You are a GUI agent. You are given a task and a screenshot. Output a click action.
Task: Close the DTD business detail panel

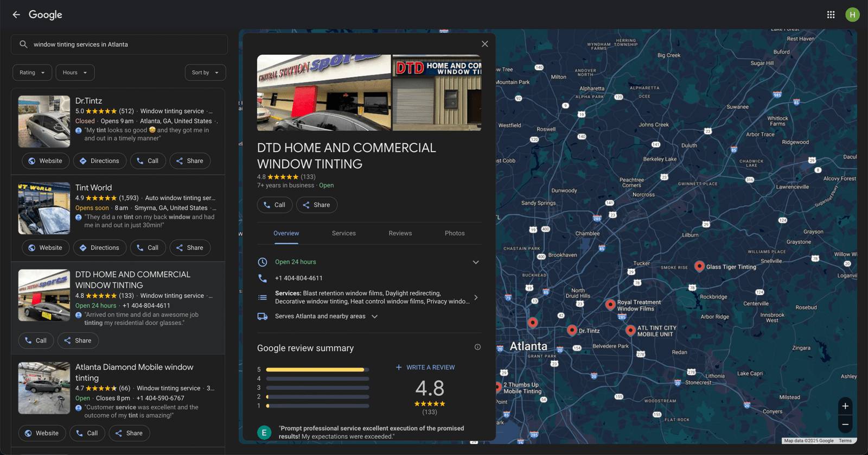pyautogui.click(x=485, y=44)
